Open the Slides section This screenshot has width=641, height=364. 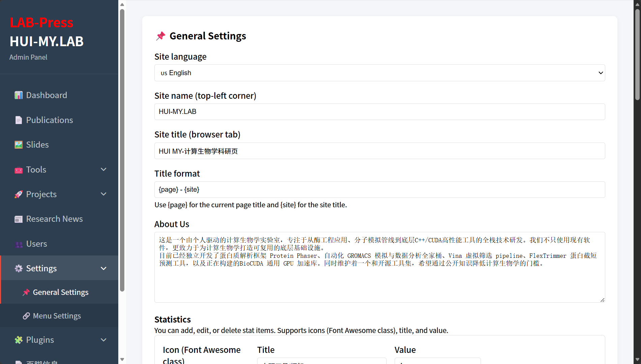pos(59,145)
